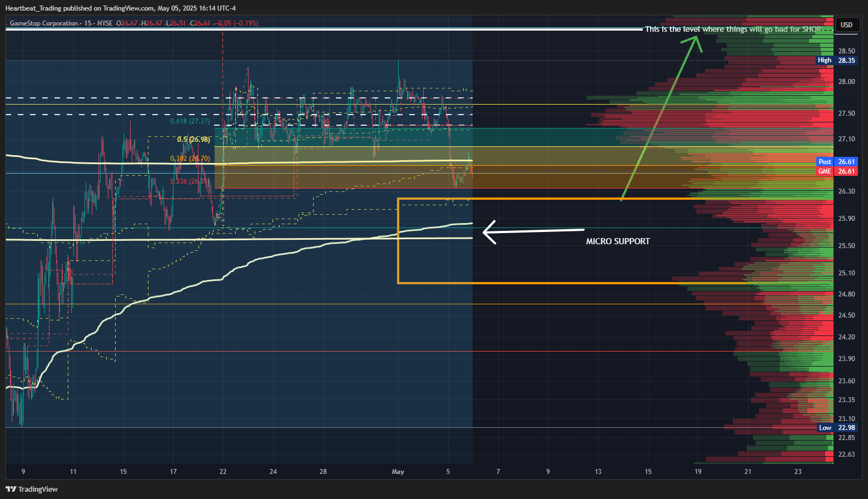Screen dimensions: 868x499
Task: Click the date 21 on the time axis
Action: [x=748, y=472]
